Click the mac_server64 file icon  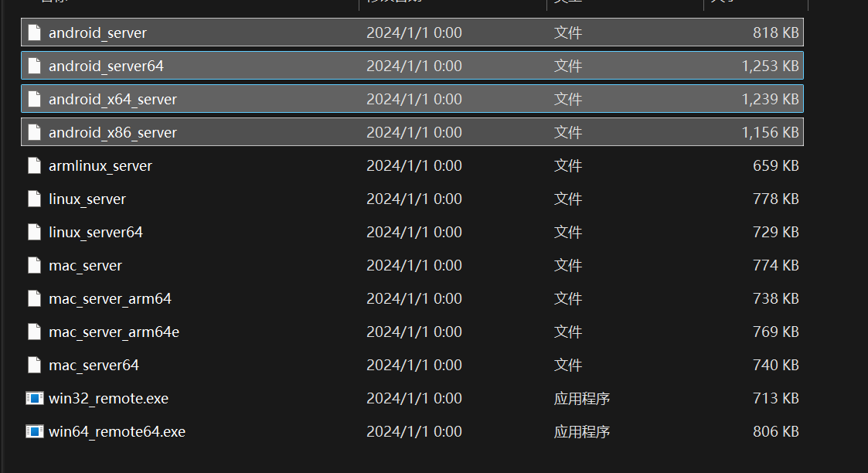tap(34, 366)
